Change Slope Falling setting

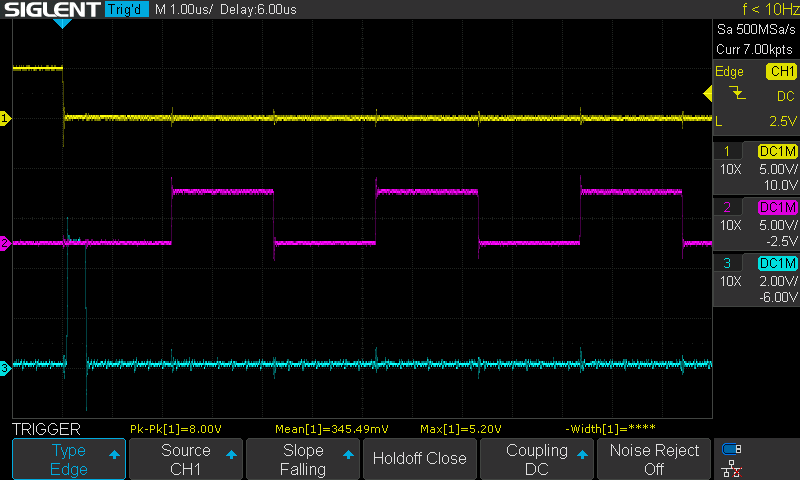303,459
